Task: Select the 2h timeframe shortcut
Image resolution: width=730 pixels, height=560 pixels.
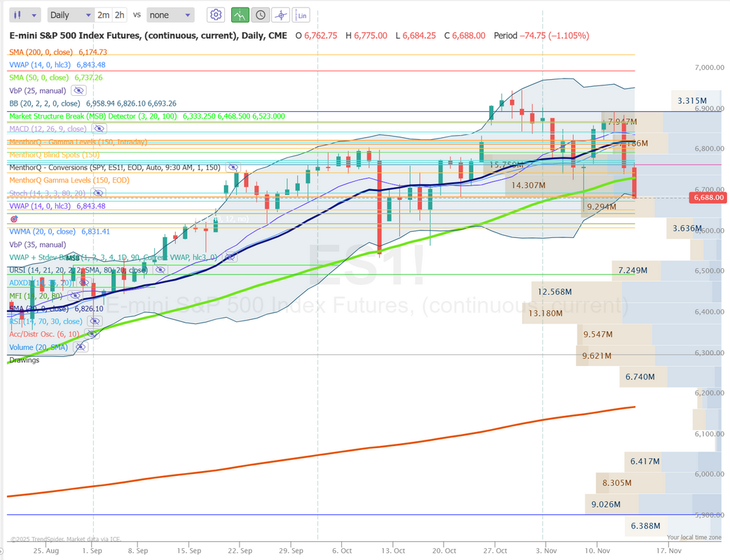Action: [x=120, y=15]
